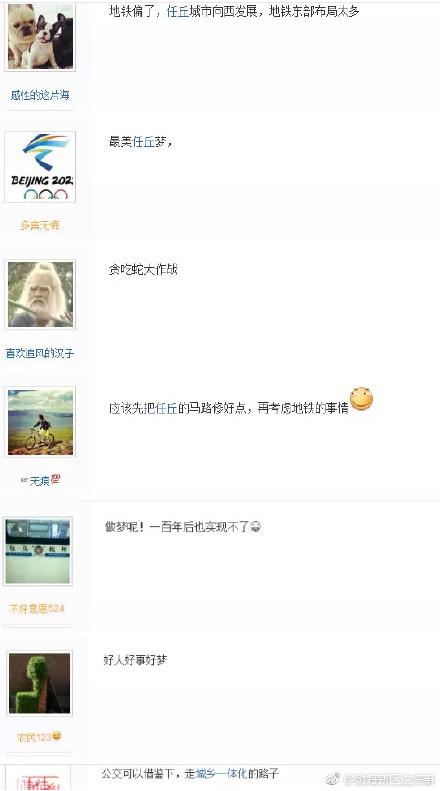Click the 任丘 link in the top comment
440x791 pixels.
point(178,12)
